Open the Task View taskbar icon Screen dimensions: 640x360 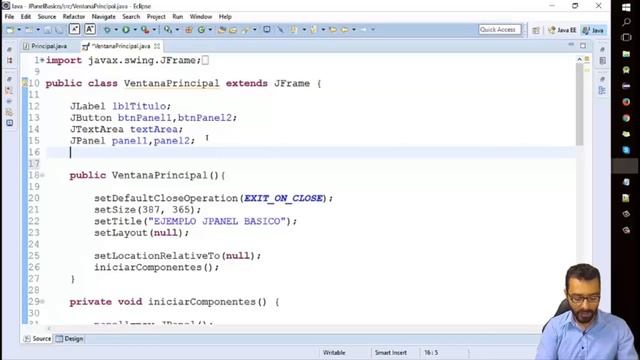click(x=626, y=38)
